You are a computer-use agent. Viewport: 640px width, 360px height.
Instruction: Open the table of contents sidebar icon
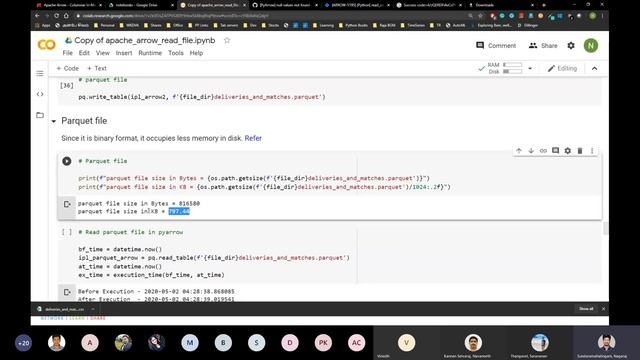pyautogui.click(x=40, y=73)
